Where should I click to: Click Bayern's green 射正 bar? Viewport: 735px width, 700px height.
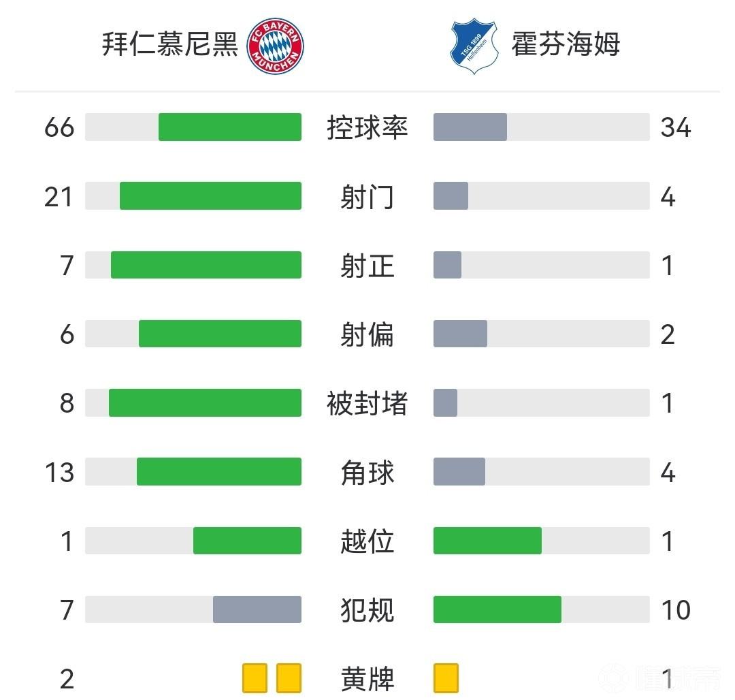[x=206, y=265]
